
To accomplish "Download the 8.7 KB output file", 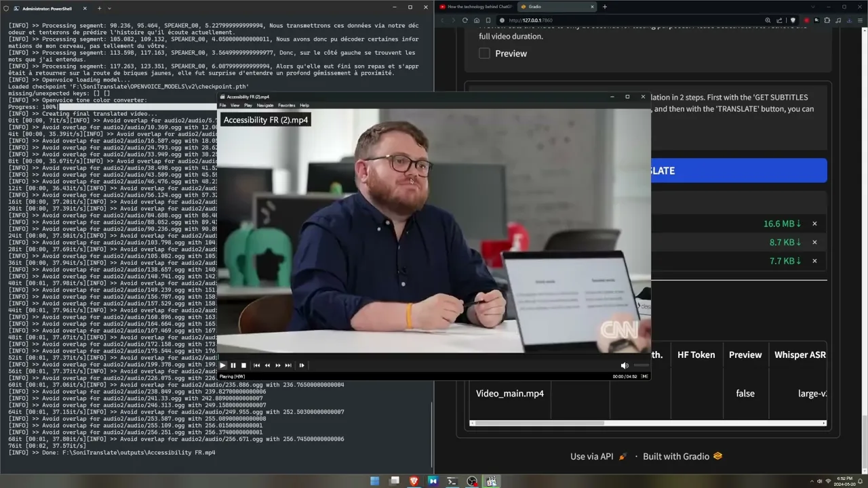I will 785,242.
